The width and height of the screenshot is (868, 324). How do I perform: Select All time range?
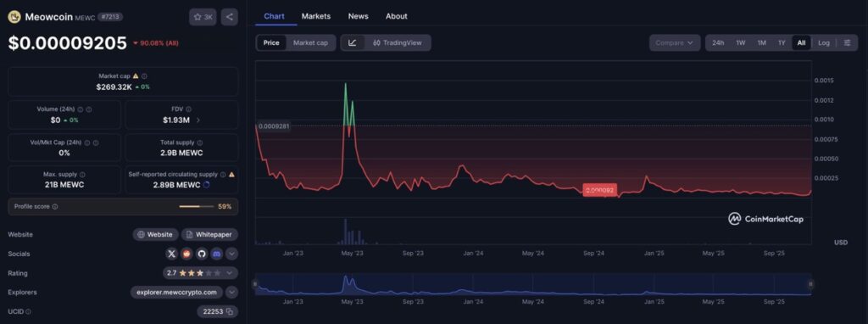[802, 42]
